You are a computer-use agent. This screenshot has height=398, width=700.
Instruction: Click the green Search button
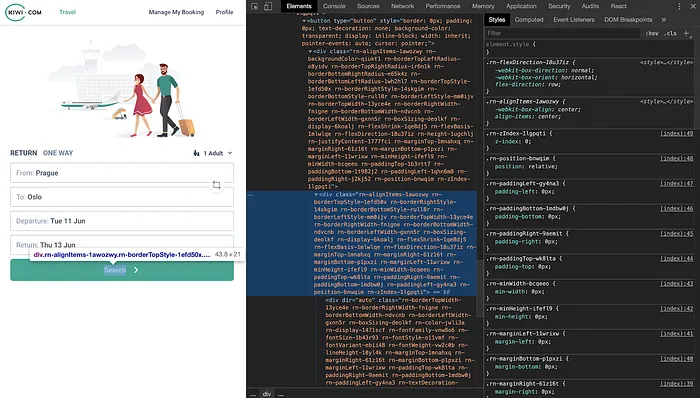point(122,270)
